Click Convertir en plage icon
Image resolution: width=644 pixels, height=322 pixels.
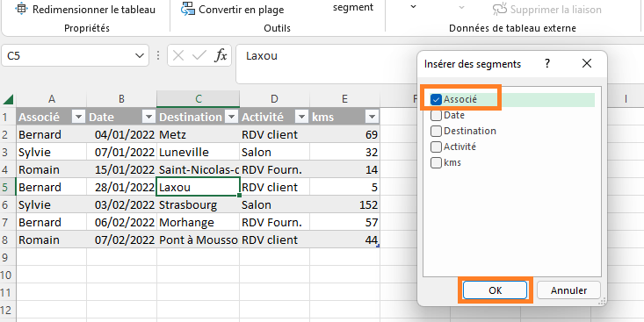click(188, 9)
